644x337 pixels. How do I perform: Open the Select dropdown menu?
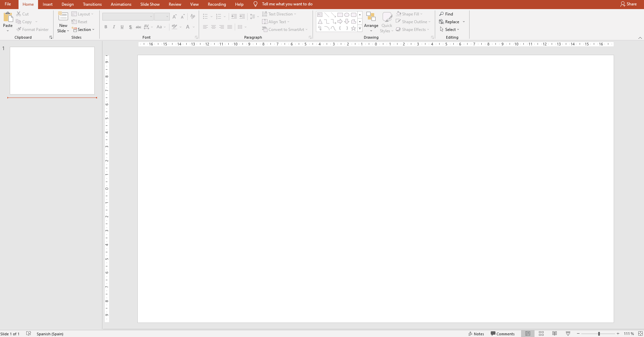pos(450,30)
